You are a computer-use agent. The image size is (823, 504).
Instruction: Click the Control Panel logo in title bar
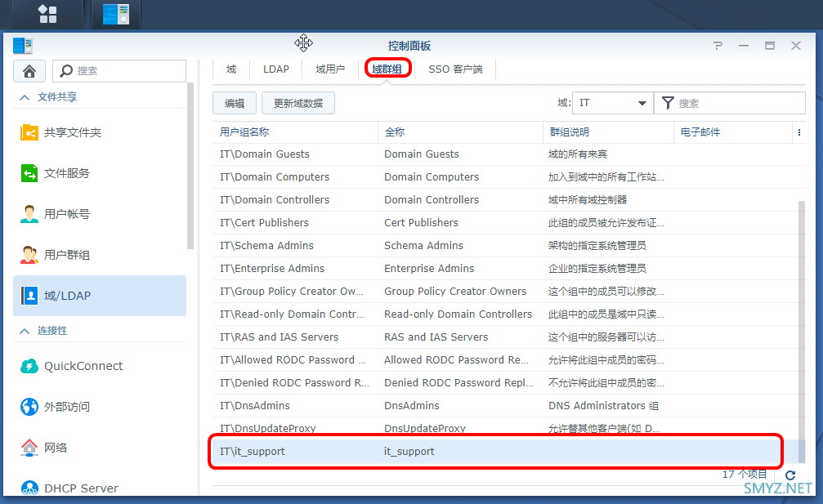[23, 46]
